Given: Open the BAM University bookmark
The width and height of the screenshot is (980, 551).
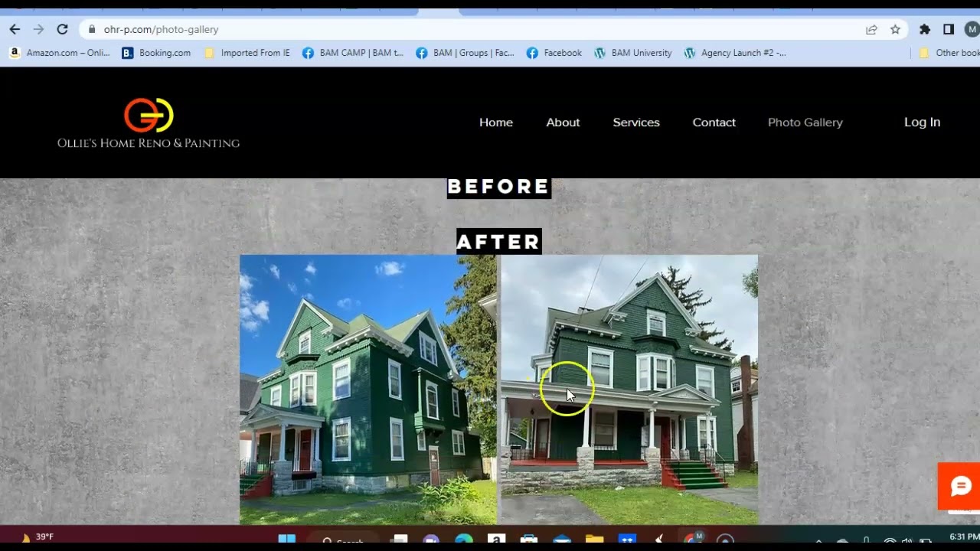Looking at the screenshot, I should [x=633, y=53].
